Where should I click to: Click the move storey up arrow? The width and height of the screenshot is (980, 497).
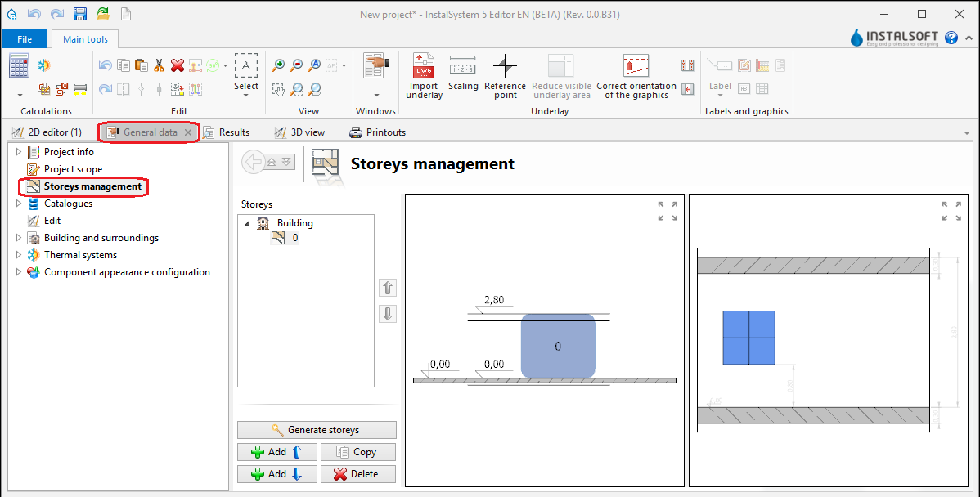click(x=388, y=288)
